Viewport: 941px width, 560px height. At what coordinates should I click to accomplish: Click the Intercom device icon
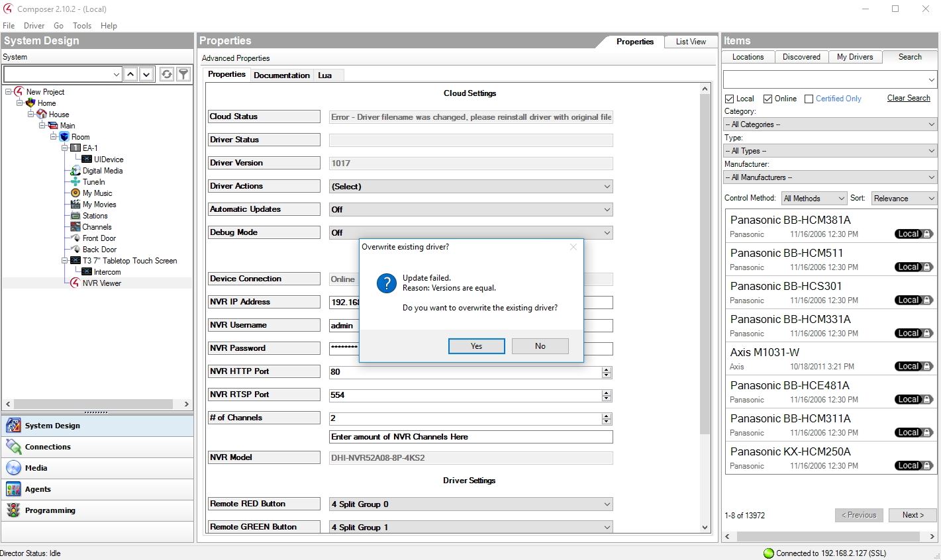point(87,271)
